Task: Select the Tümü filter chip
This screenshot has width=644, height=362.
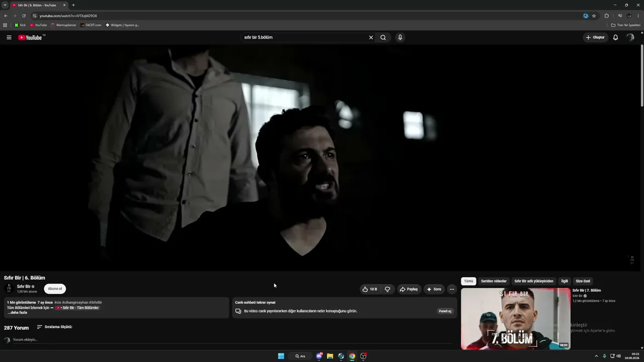Action: click(x=468, y=281)
